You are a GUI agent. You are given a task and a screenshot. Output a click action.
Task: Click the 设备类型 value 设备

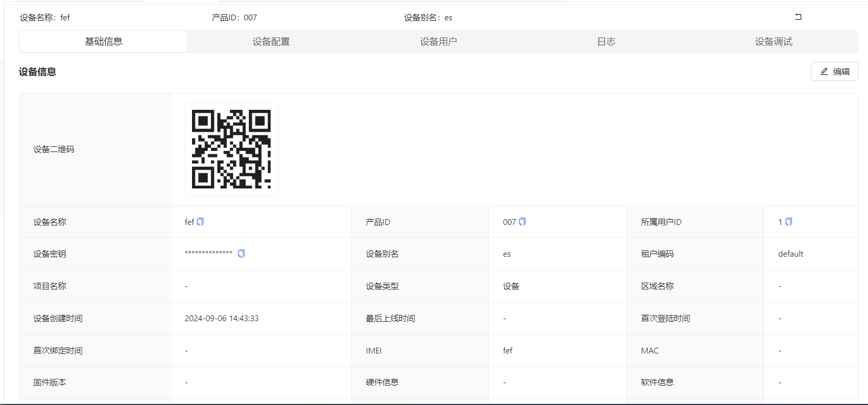tap(511, 286)
